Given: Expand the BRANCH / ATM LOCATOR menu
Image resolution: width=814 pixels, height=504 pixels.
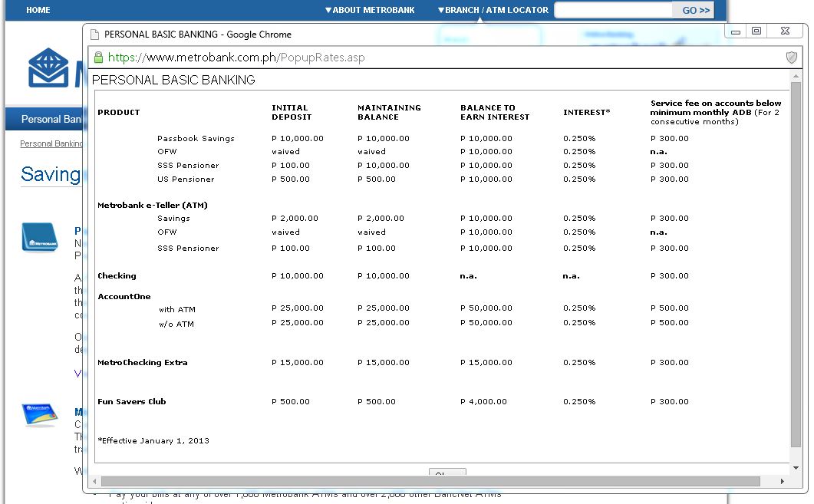Looking at the screenshot, I should pos(493,10).
